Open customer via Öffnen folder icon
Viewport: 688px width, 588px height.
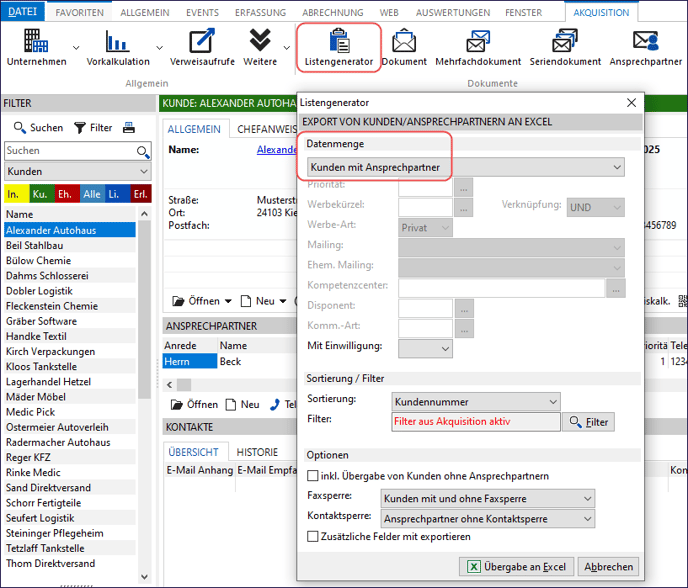[196, 301]
